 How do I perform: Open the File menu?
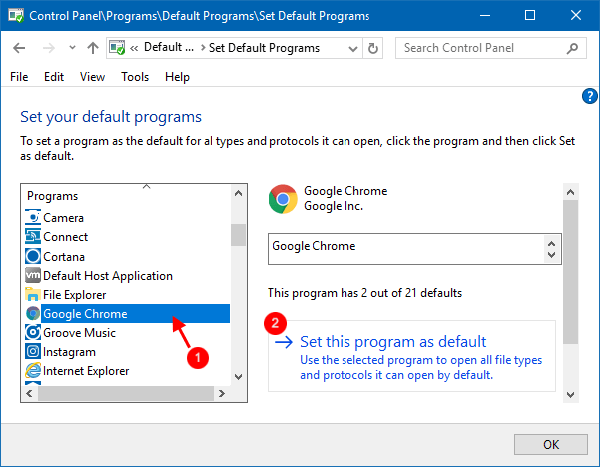(x=19, y=77)
